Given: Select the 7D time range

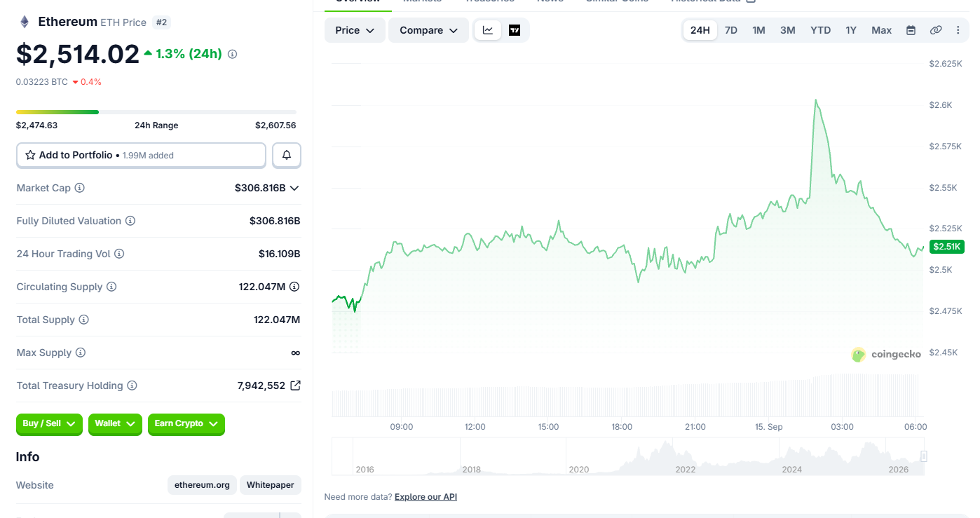Looking at the screenshot, I should point(730,30).
